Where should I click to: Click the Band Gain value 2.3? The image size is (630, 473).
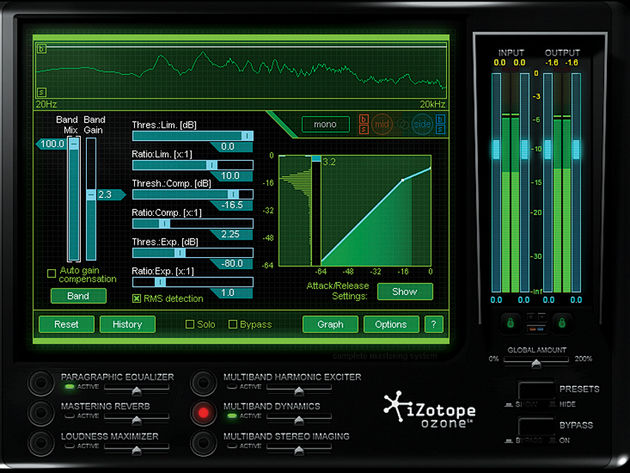[111, 195]
